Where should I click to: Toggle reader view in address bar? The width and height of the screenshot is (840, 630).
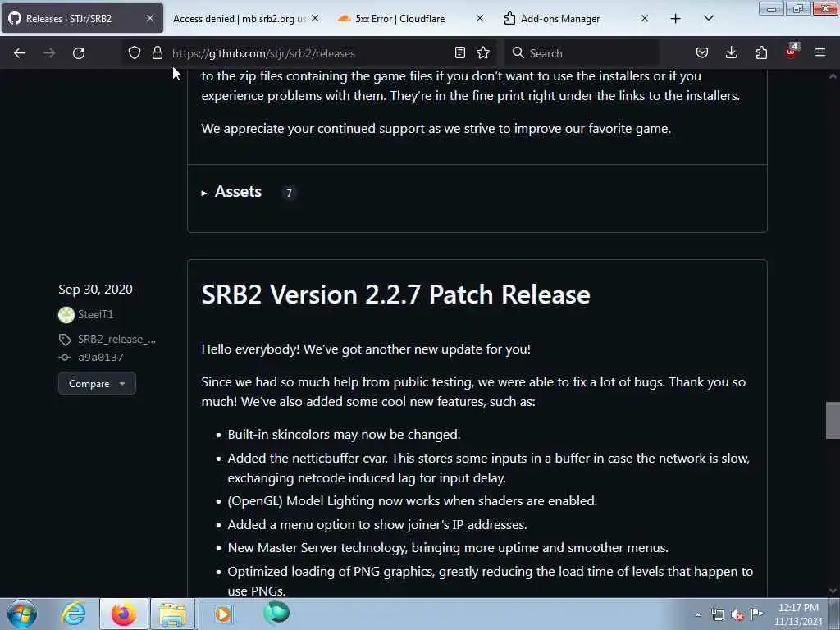(x=459, y=52)
